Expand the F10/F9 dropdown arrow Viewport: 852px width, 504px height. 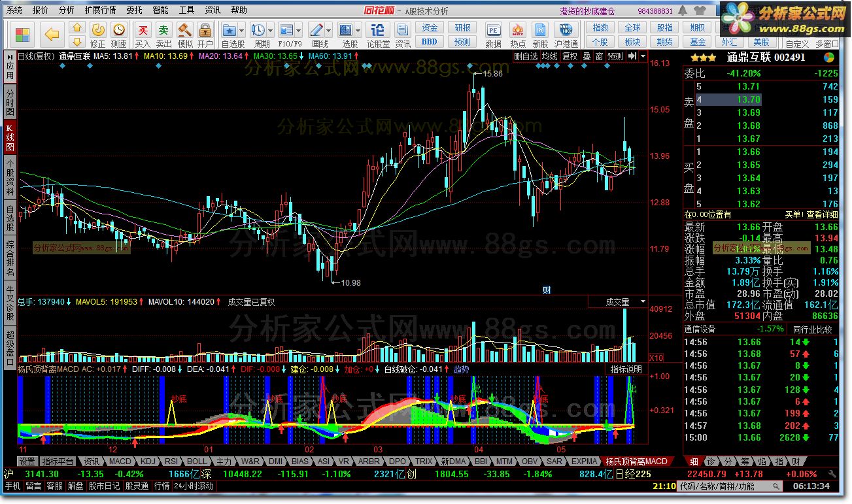pos(298,30)
